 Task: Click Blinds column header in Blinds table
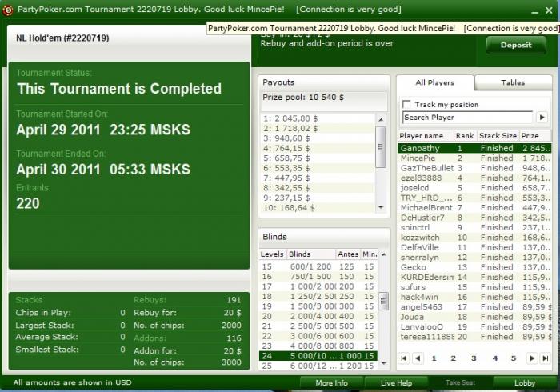310,254
